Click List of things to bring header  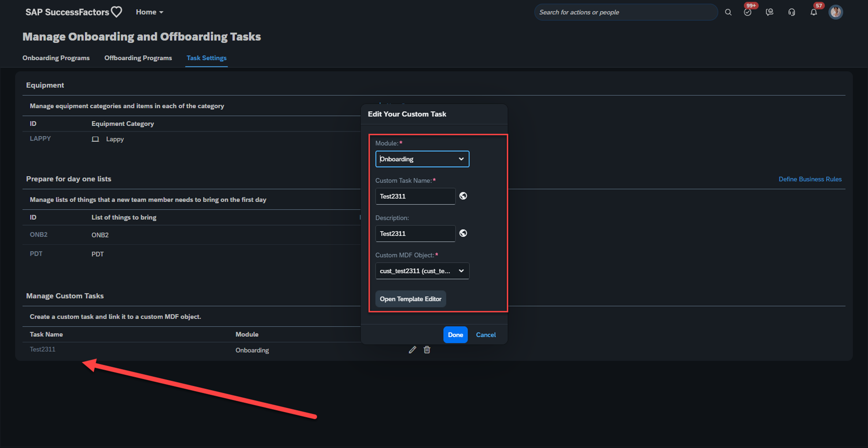[x=124, y=217]
